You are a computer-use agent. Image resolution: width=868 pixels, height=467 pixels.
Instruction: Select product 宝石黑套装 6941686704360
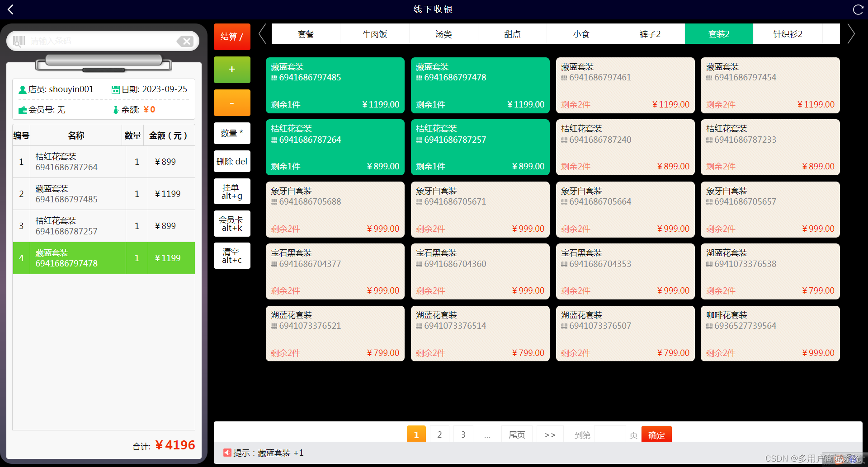click(x=480, y=271)
